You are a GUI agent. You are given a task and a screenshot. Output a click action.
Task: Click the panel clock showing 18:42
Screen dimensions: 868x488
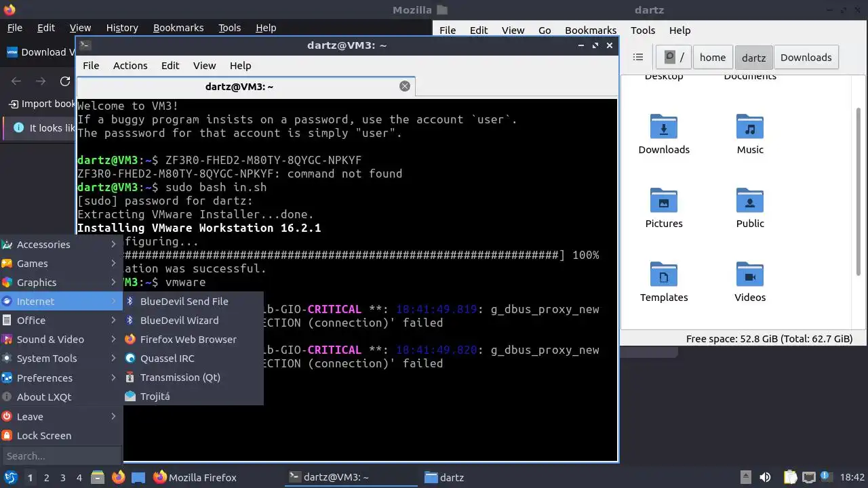coord(852,477)
